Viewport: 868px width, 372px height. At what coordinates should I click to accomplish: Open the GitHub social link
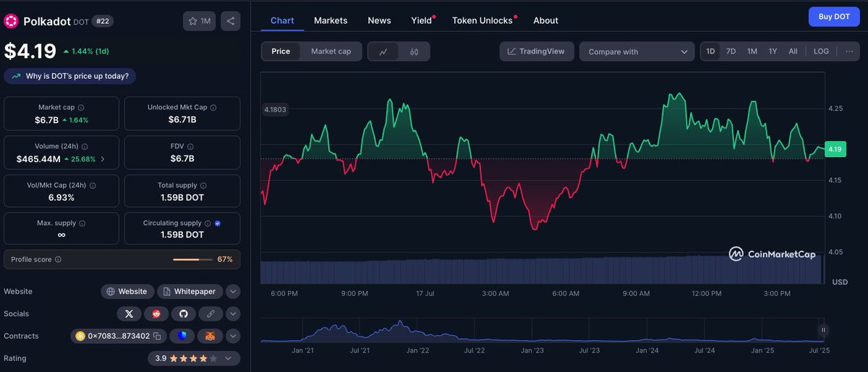[183, 313]
